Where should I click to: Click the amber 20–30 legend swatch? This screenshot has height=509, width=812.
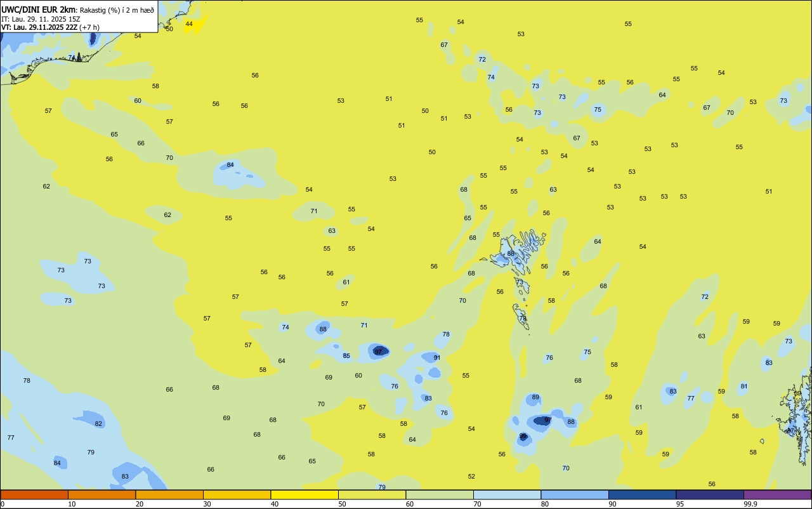(x=169, y=494)
